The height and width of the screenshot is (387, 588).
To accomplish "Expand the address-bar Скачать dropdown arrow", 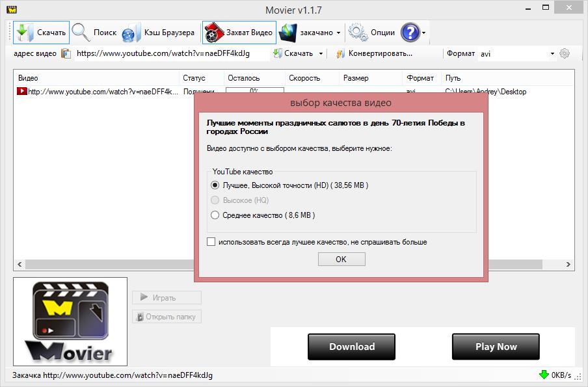I will 321,53.
